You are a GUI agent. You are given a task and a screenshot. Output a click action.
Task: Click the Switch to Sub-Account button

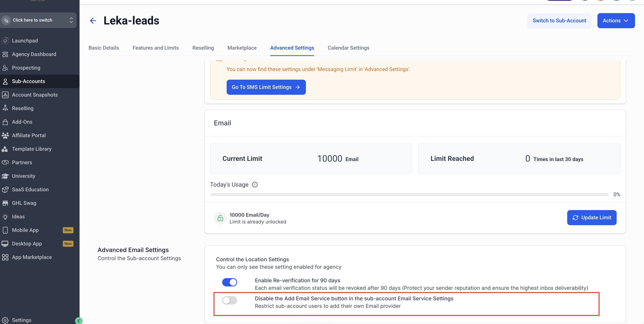[x=559, y=20]
